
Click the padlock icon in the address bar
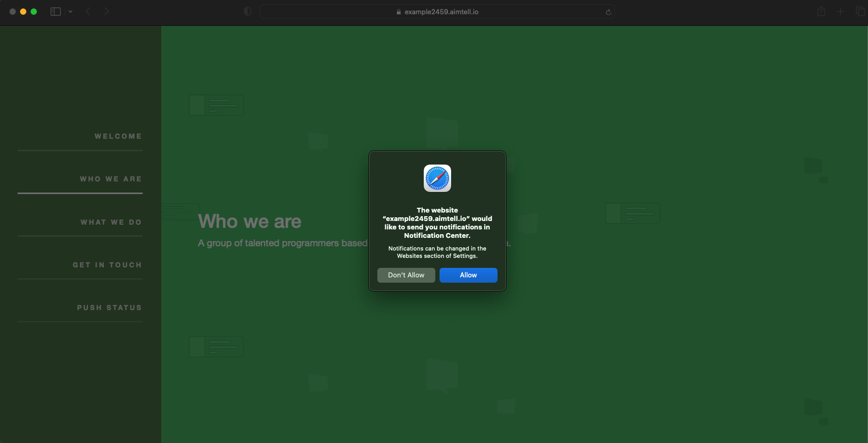click(399, 12)
